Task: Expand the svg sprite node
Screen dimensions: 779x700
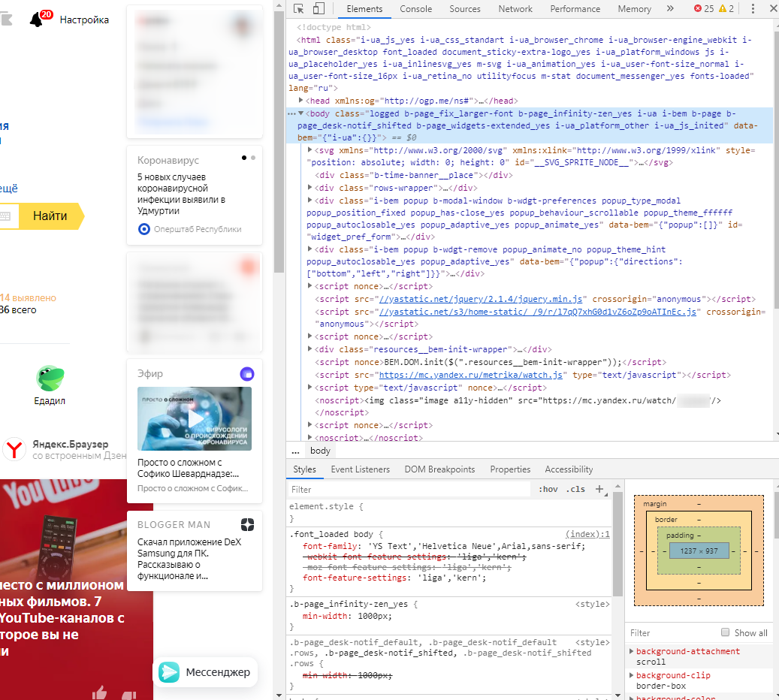Action: tap(309, 149)
